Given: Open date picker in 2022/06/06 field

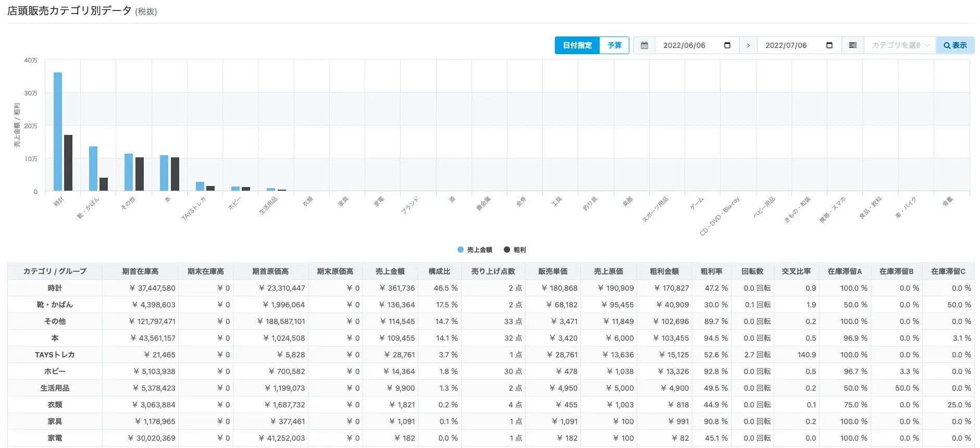Looking at the screenshot, I should 727,45.
